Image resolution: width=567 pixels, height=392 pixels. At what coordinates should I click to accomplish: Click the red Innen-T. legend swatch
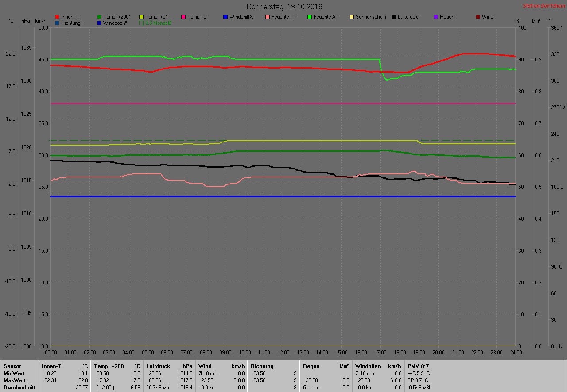57,17
